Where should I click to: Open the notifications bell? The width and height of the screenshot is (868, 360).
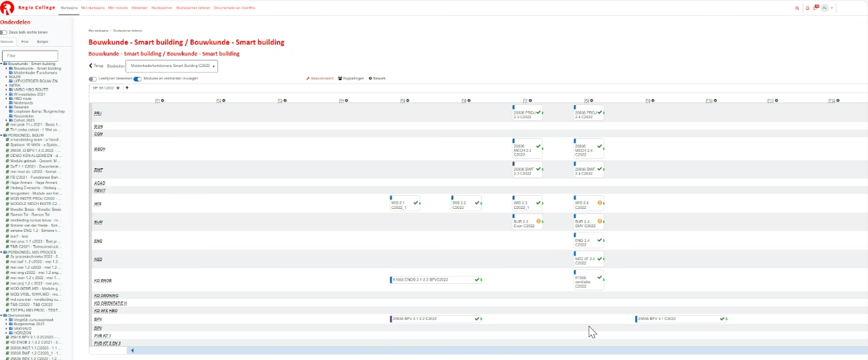[x=808, y=8]
